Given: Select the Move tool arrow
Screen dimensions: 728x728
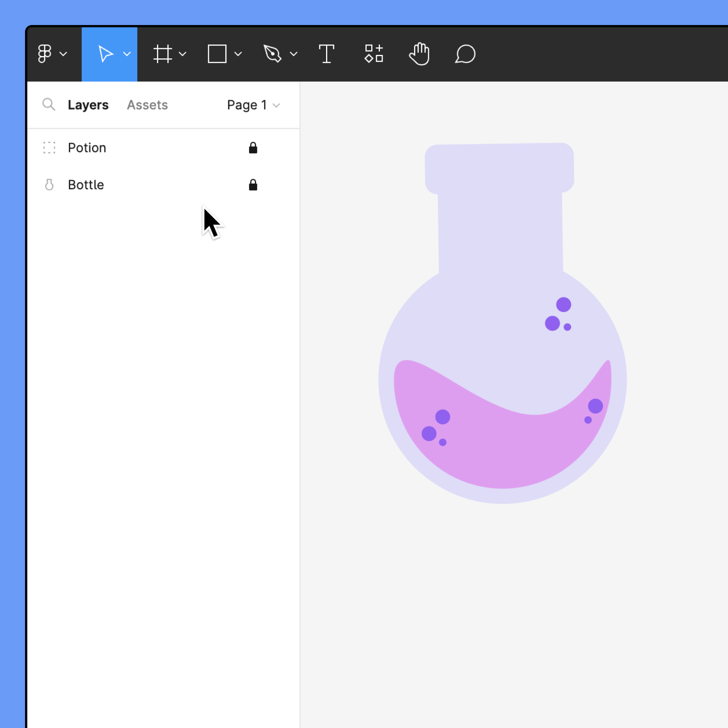Looking at the screenshot, I should (105, 54).
